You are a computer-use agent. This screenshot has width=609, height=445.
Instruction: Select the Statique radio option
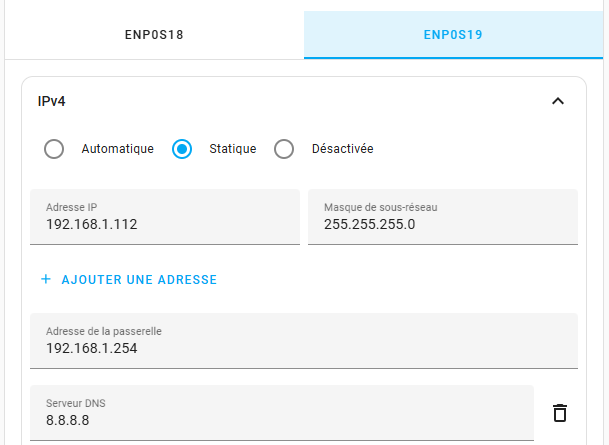pos(182,149)
